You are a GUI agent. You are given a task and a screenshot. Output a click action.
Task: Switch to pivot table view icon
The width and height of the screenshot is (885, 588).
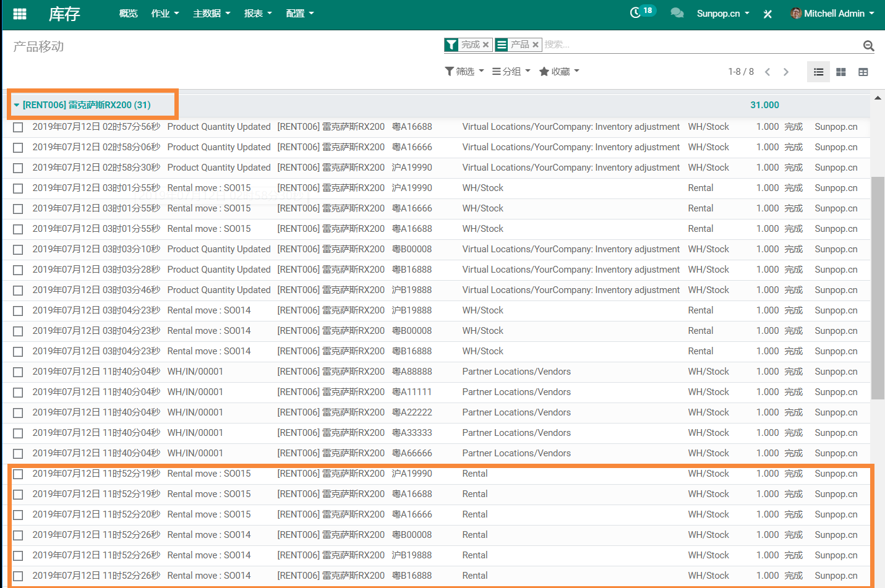863,72
